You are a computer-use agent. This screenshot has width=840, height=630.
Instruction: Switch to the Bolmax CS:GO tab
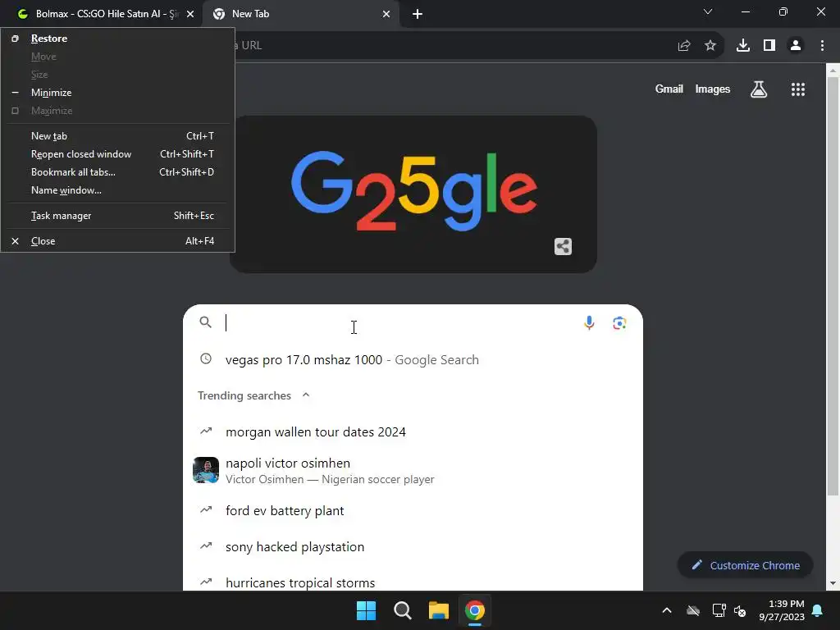(102, 14)
